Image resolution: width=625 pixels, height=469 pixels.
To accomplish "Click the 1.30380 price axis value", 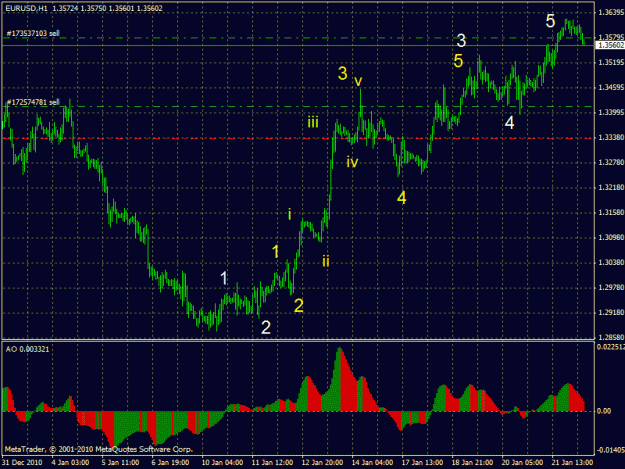I will coord(611,262).
